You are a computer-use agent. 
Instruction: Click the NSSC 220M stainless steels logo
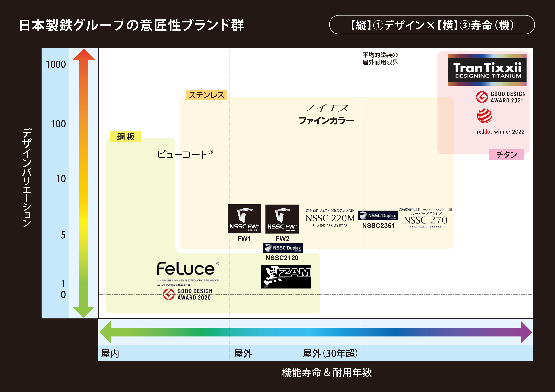(330, 219)
